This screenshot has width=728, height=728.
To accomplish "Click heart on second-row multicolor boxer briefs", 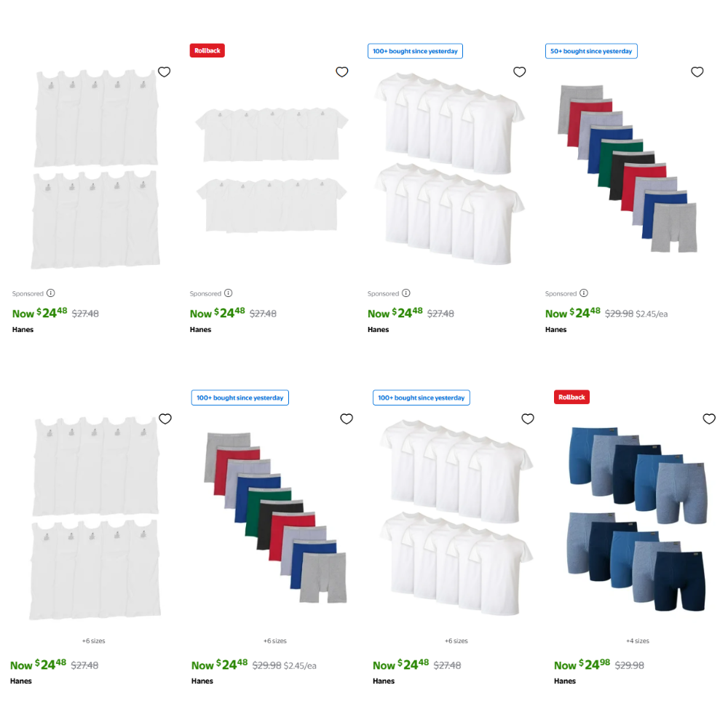I will click(x=347, y=419).
